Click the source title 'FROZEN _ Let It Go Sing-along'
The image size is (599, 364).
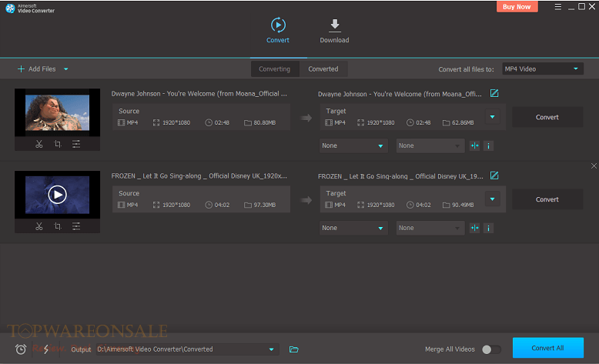[199, 175]
